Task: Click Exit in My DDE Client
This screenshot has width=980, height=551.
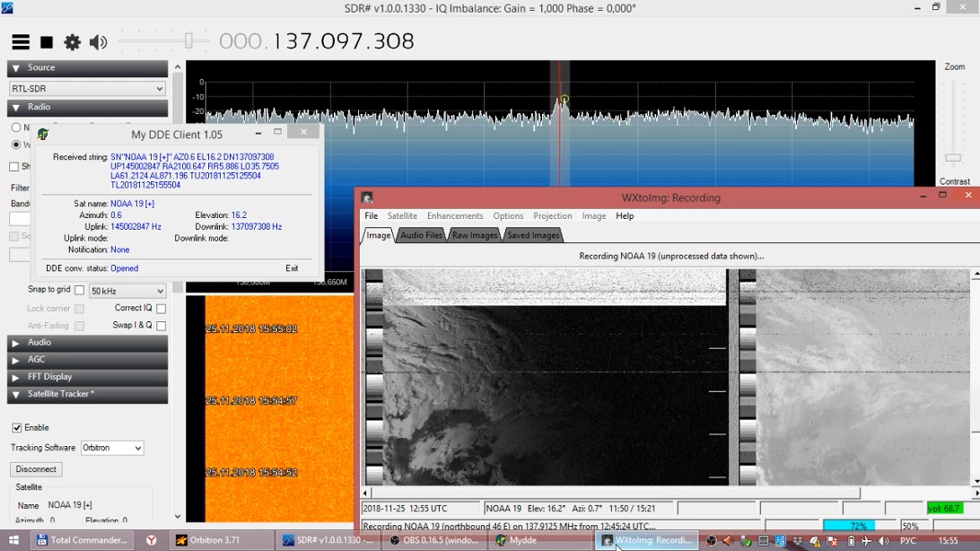Action: [x=292, y=268]
